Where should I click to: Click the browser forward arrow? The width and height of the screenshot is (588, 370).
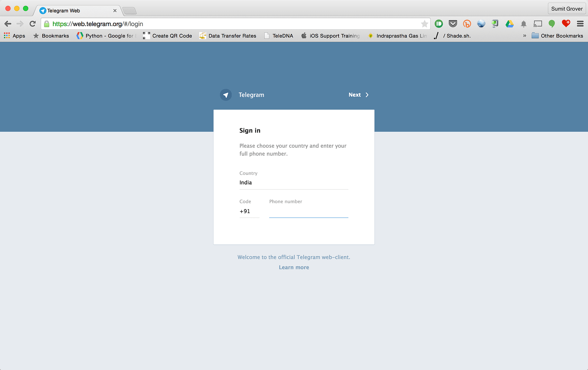click(x=20, y=24)
